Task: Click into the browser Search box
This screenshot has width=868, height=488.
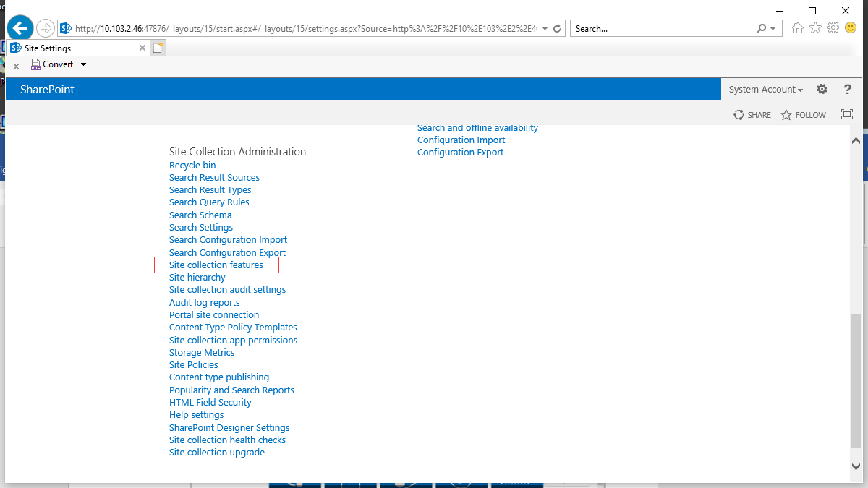Action: tap(662, 29)
